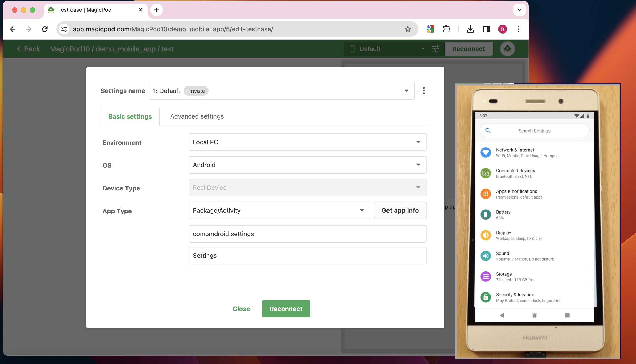Click "Permissions, default apps" text
The height and width of the screenshot is (364, 636).
click(519, 197)
